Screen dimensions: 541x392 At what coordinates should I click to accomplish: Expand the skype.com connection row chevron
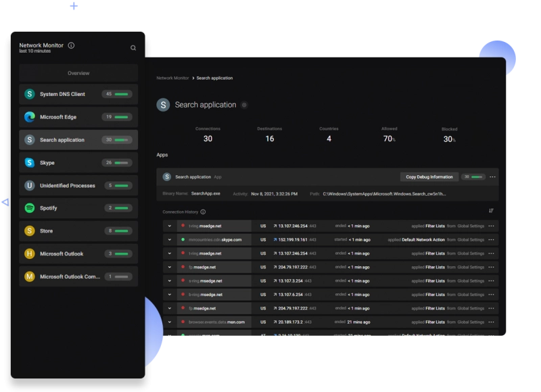pyautogui.click(x=170, y=240)
